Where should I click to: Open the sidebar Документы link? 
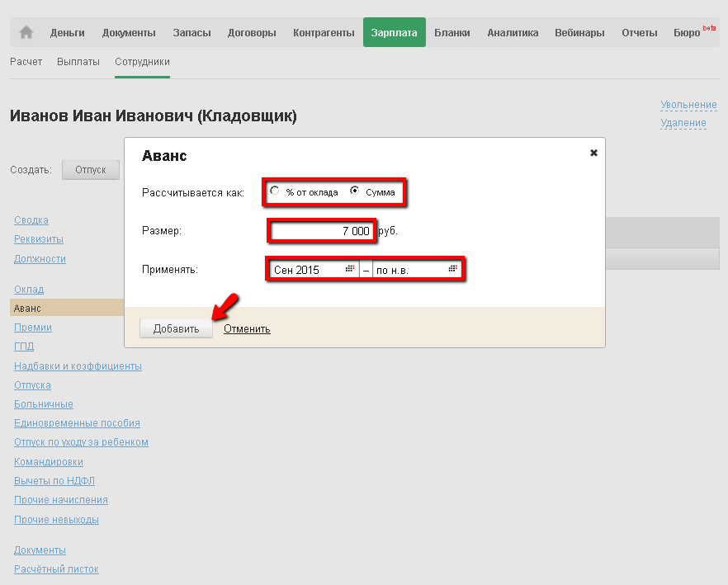click(x=40, y=550)
